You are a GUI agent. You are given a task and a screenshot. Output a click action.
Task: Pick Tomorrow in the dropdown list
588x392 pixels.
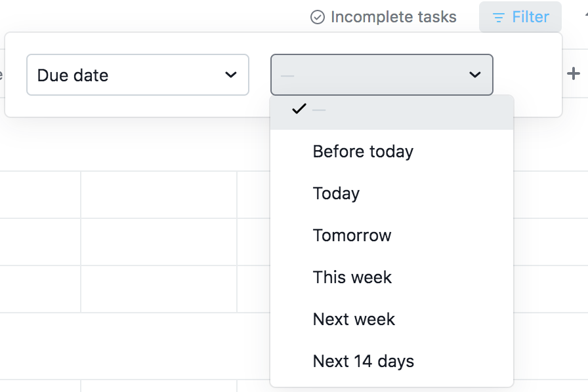click(x=352, y=235)
